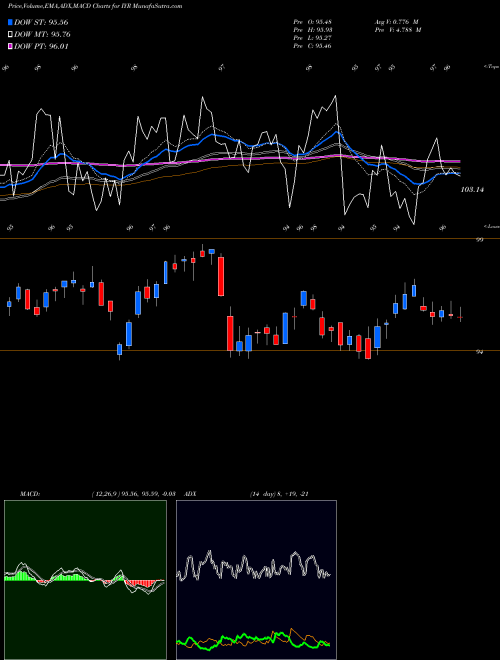Click the lower orange line's 94 axis label

[x=479, y=352]
